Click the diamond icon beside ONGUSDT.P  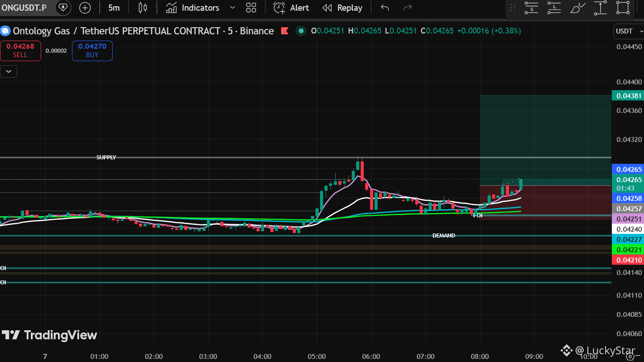tap(63, 8)
